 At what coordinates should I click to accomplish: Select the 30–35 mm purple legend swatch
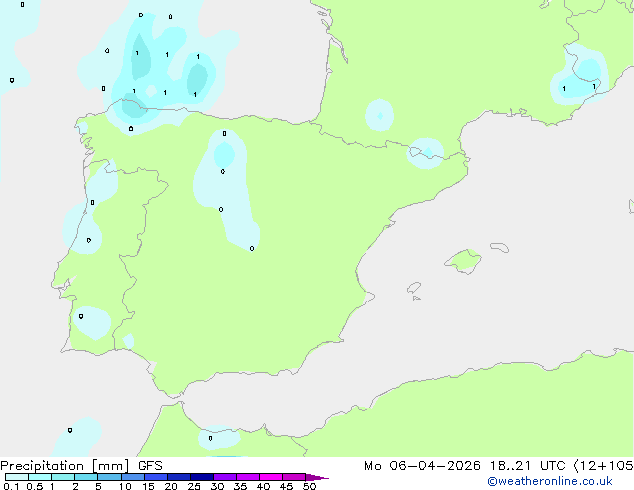point(224,477)
